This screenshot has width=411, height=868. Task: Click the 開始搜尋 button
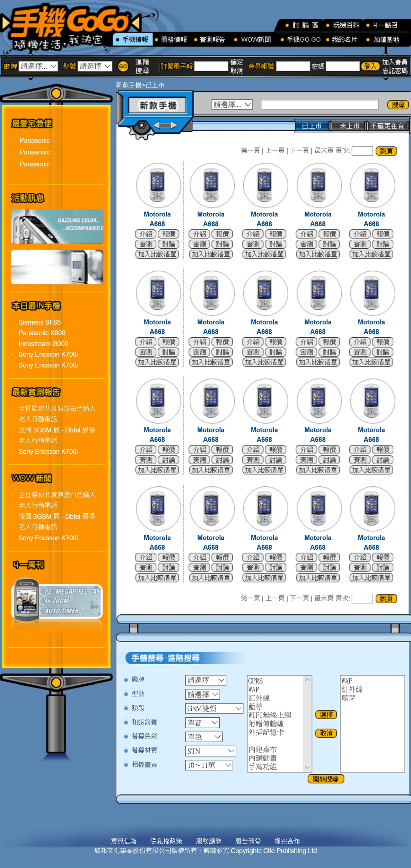click(326, 779)
